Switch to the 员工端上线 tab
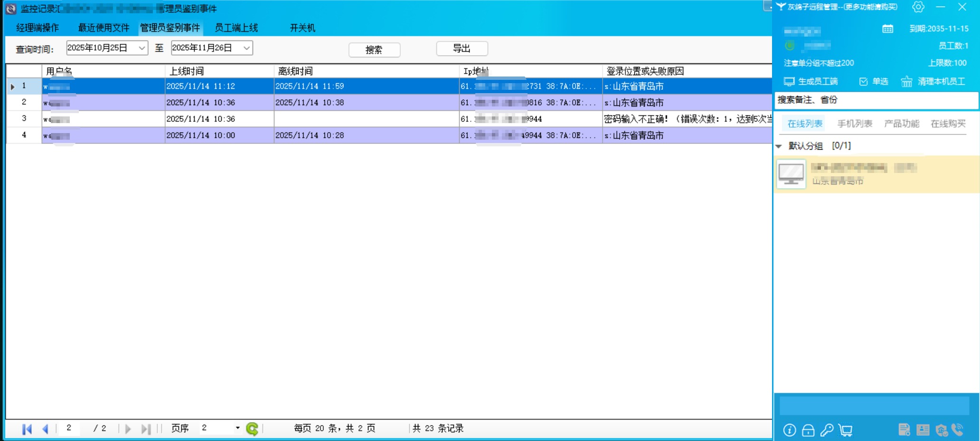 (236, 28)
